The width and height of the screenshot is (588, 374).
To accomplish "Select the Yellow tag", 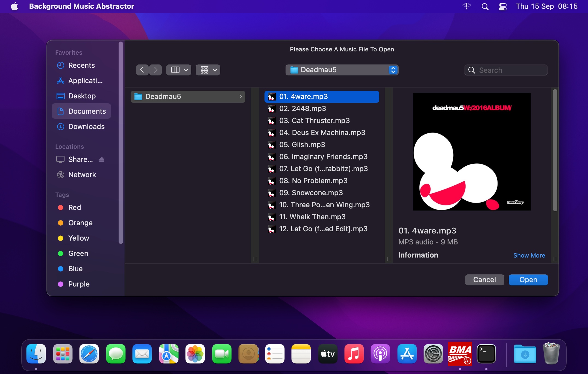I will coord(81,238).
